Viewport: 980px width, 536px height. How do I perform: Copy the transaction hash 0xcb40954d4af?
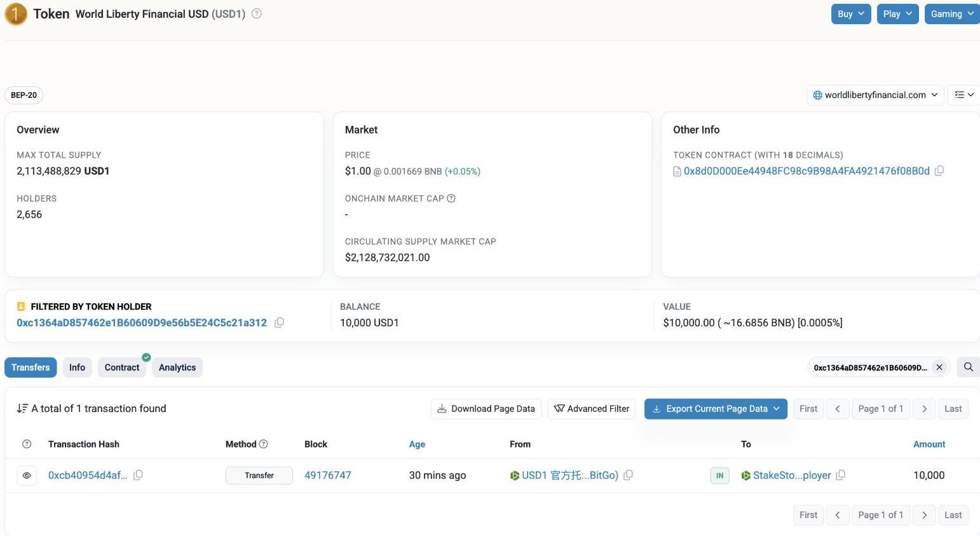click(138, 475)
